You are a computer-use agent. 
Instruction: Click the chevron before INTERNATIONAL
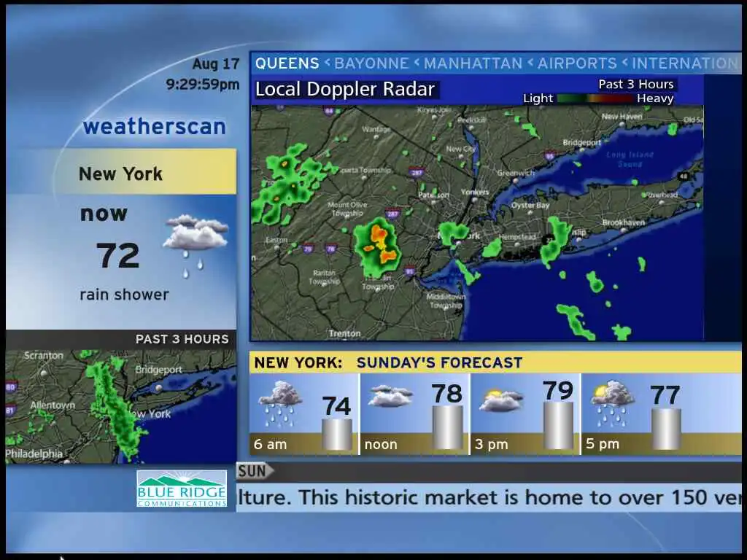coord(624,62)
